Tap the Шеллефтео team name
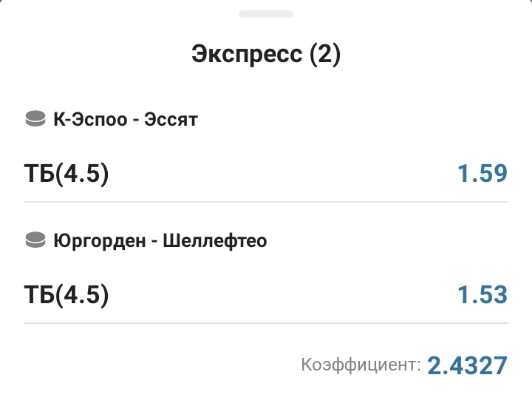 pos(214,240)
